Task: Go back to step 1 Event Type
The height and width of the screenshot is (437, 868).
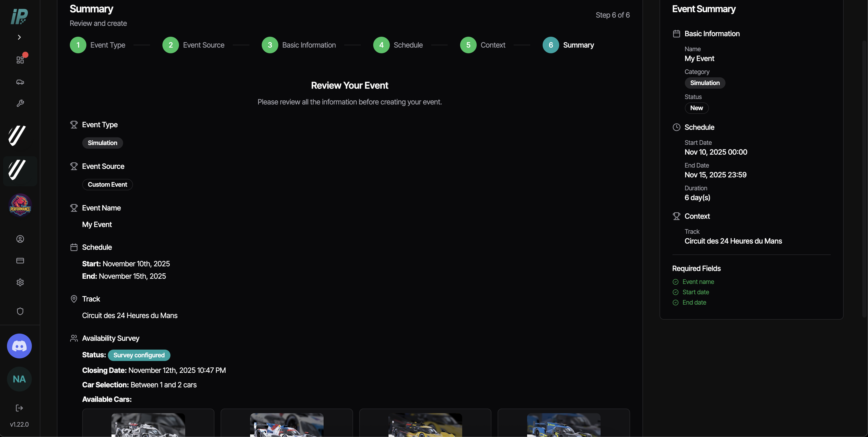Action: click(98, 45)
